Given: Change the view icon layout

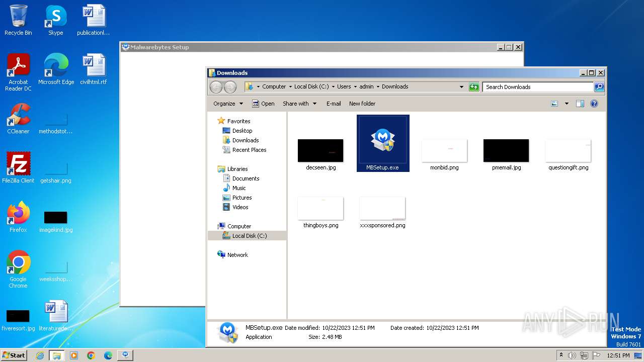Looking at the screenshot, I should click(x=554, y=104).
